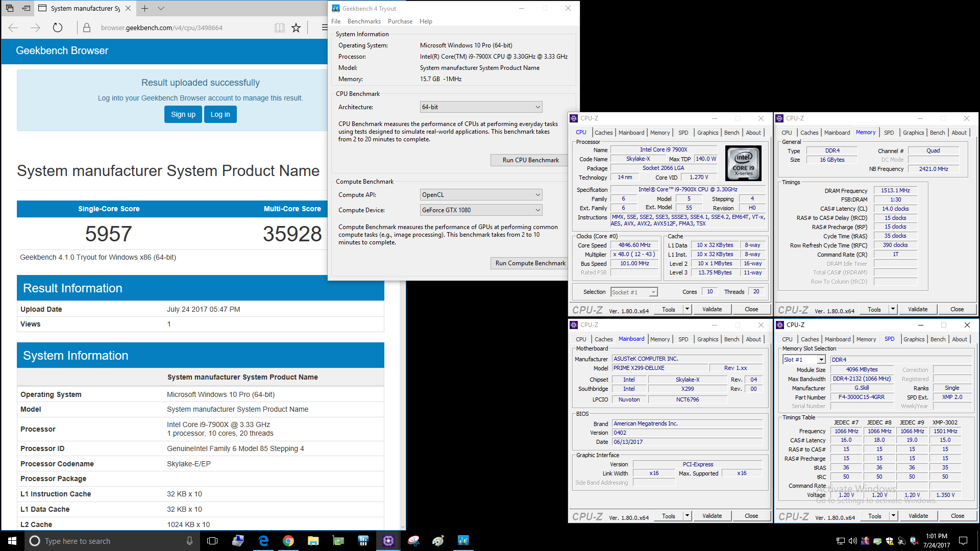Open the Action Center notifications
This screenshot has height=551, width=980.
pos(963,541)
